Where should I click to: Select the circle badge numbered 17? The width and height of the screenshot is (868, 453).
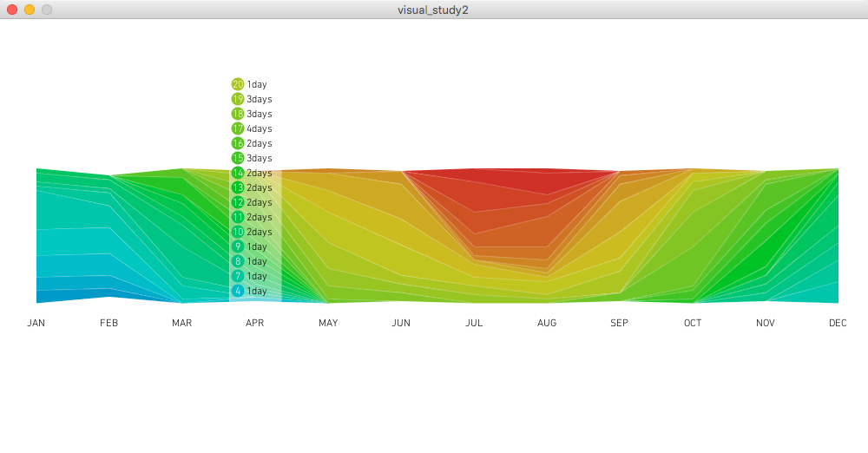(238, 128)
